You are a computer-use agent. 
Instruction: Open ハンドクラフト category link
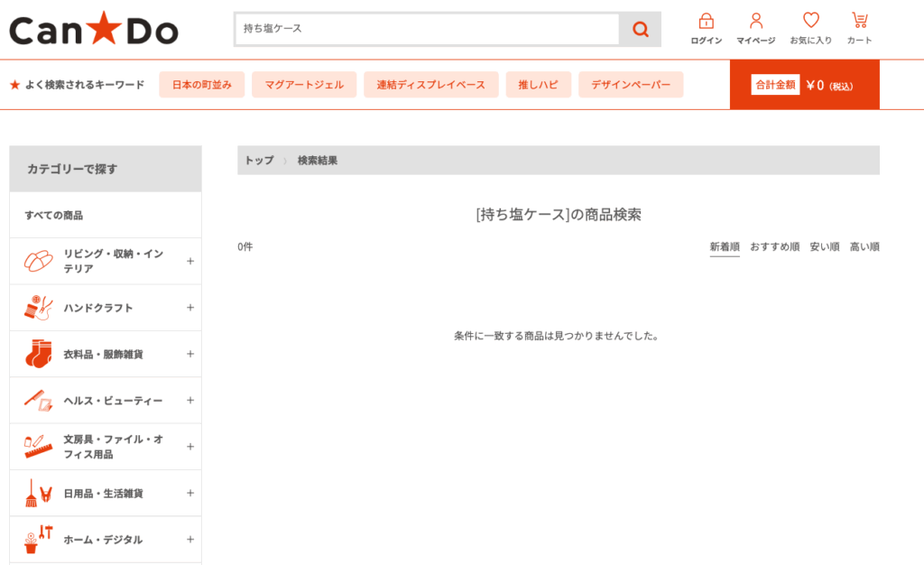98,308
